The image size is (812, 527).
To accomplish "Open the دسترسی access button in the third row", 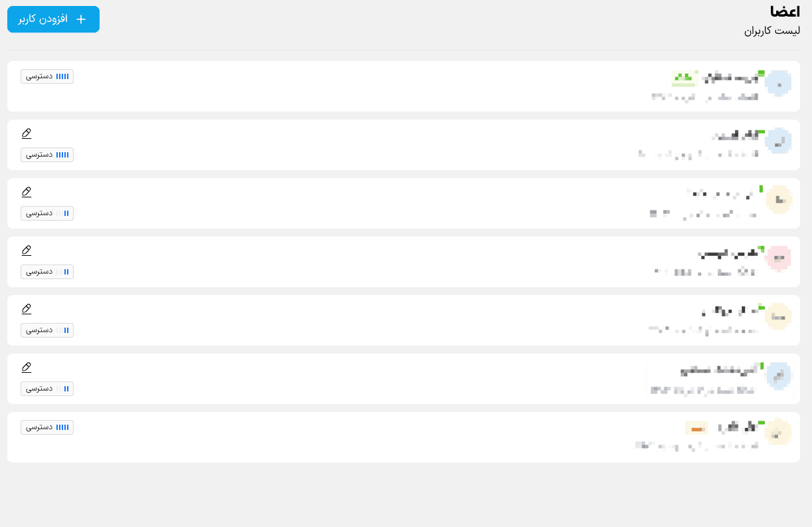I will [x=47, y=213].
